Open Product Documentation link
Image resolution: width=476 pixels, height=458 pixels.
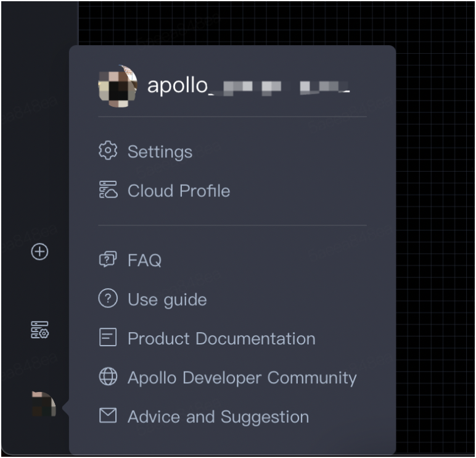click(x=221, y=338)
